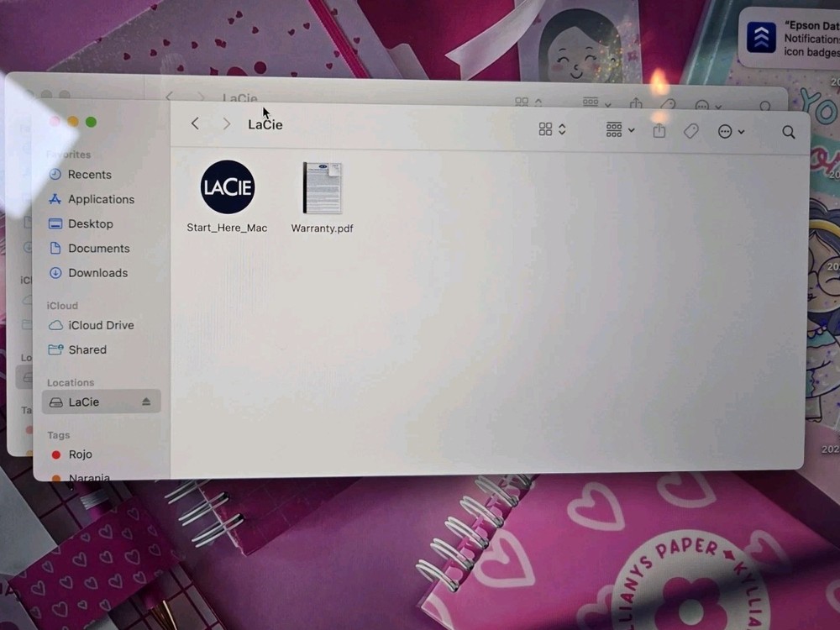
Task: Open the Start_Here_Mac LaCie app icon
Action: pos(228,187)
